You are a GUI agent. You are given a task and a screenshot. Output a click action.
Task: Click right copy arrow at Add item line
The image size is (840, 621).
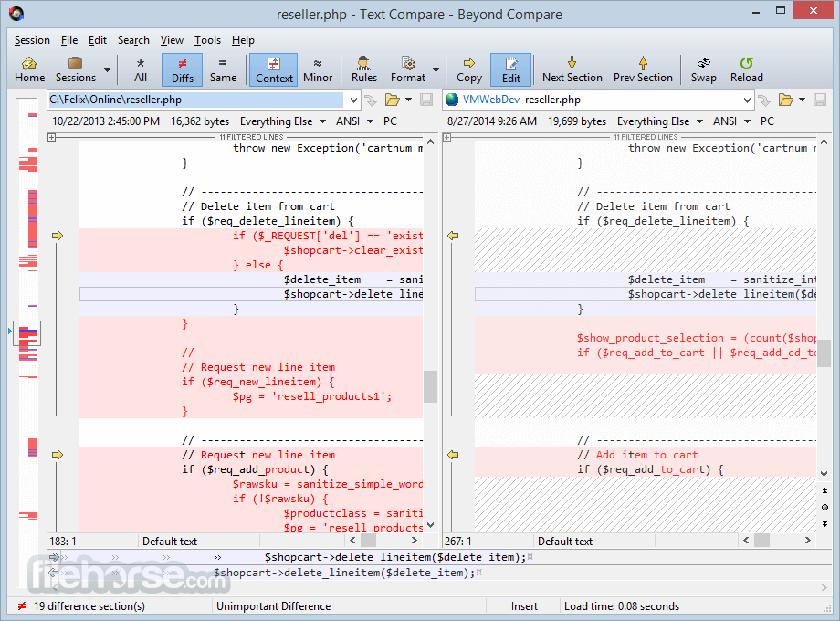point(453,455)
